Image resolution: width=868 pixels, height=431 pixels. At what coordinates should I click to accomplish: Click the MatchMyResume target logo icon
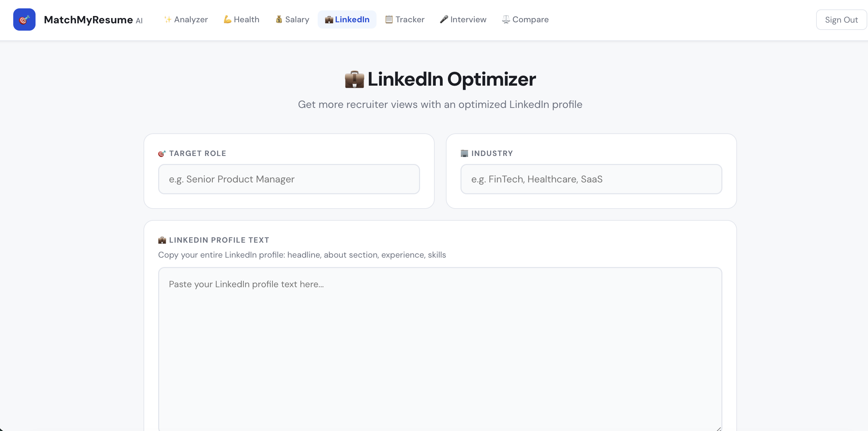coord(24,19)
